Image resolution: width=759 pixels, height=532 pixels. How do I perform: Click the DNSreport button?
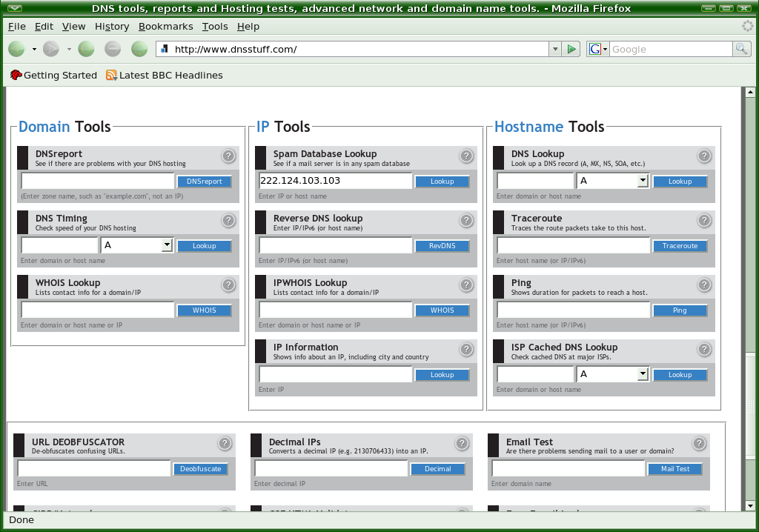coord(205,181)
